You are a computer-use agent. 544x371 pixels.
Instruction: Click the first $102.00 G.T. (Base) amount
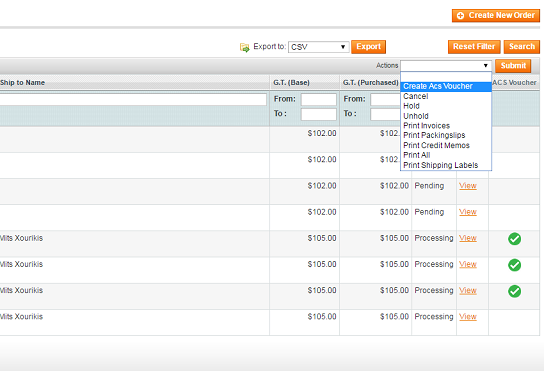322,133
